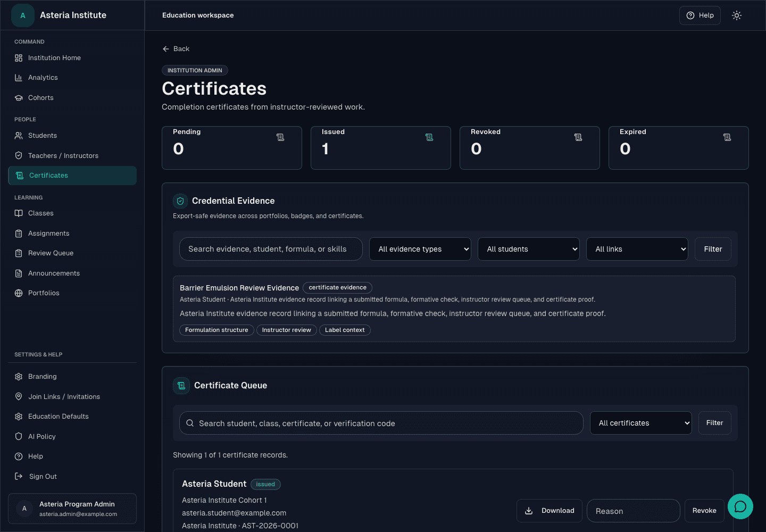Viewport: 766px width, 532px height.
Task: Open Teachers / Instructors
Action: pos(72,155)
